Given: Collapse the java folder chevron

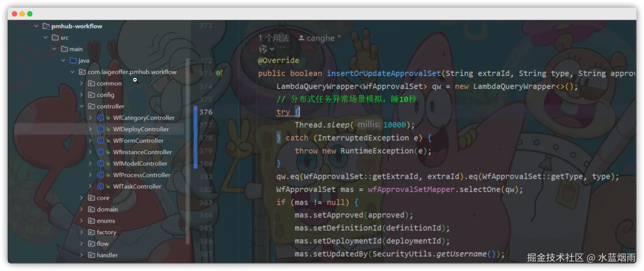Looking at the screenshot, I should [63, 60].
